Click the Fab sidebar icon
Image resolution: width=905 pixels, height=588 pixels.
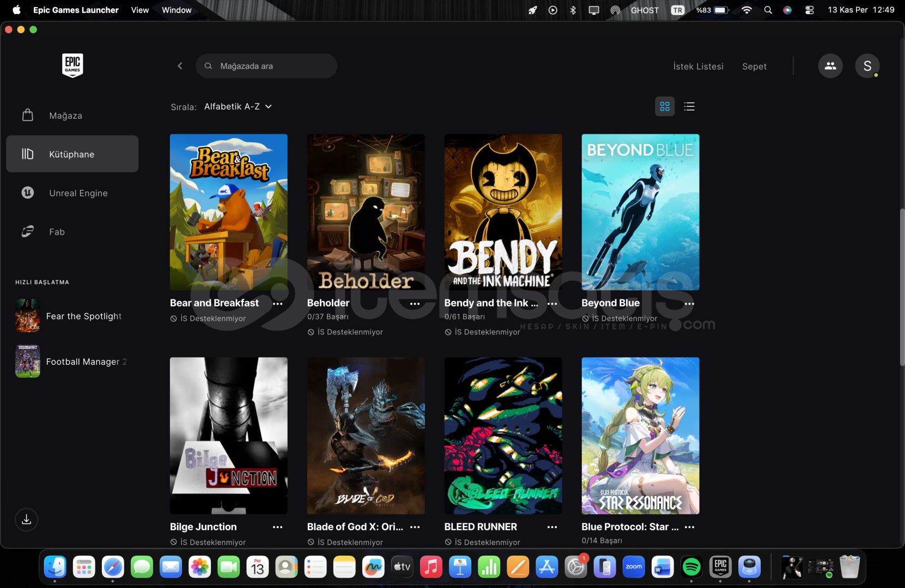[x=28, y=231]
